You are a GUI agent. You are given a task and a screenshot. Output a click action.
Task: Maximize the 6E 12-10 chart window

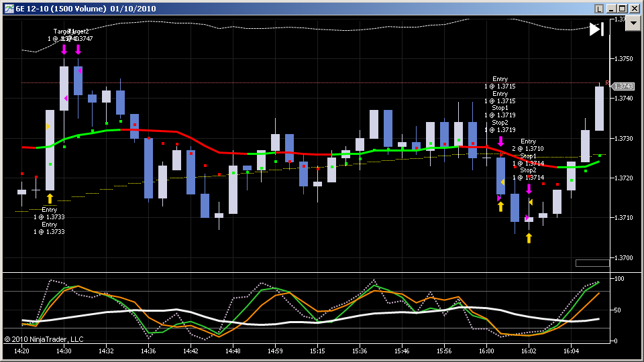click(x=623, y=9)
